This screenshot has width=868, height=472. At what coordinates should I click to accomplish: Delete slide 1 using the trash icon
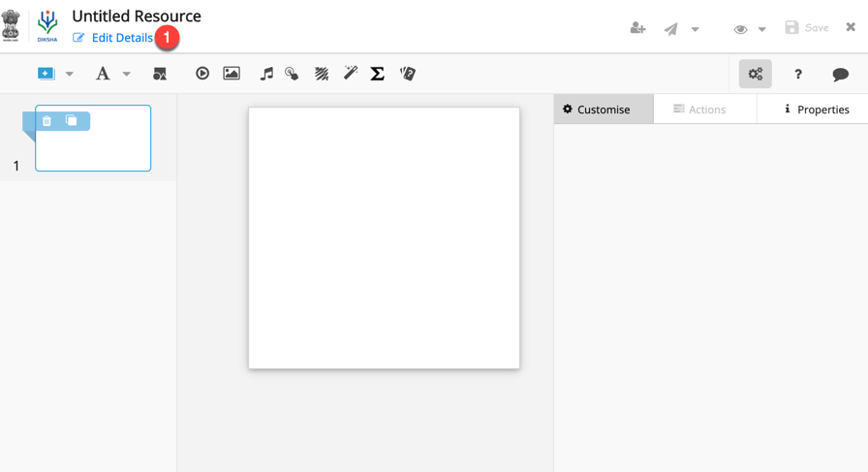coord(46,121)
